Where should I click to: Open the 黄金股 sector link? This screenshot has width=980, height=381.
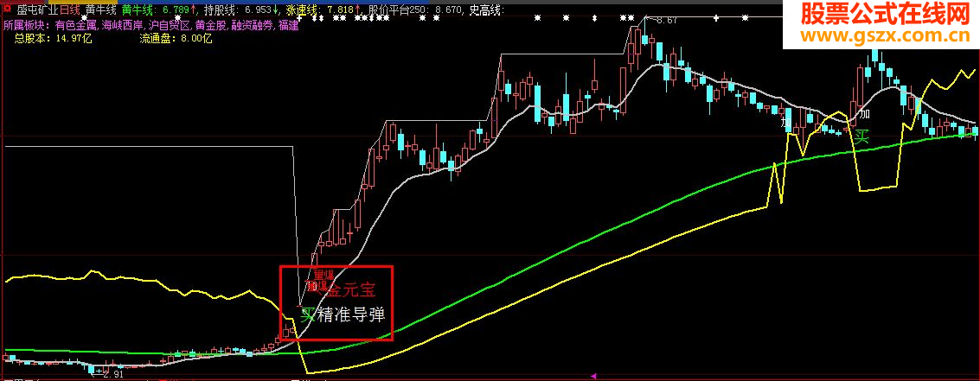click(211, 26)
